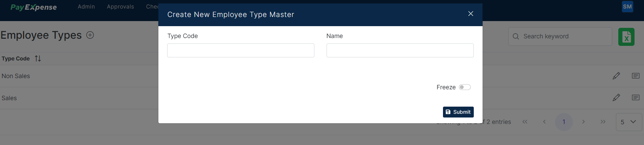Toggle the Freeze switch
Image resolution: width=644 pixels, height=145 pixels.
click(465, 87)
